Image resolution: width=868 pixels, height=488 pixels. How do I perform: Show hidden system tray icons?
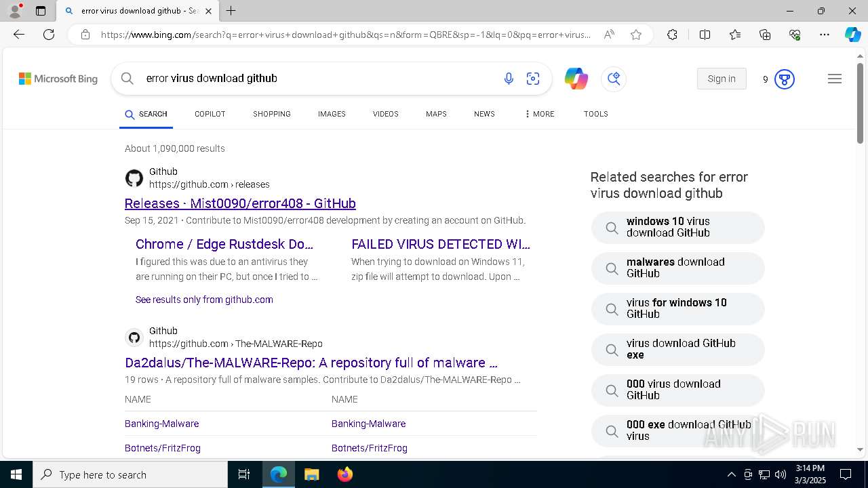(731, 474)
